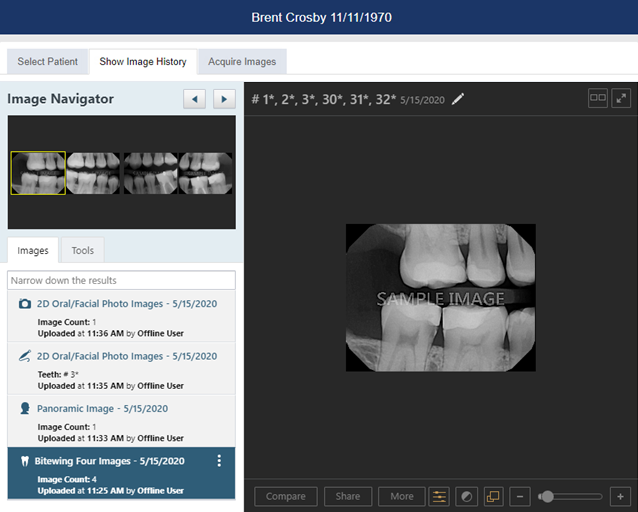Open the Acquire Images tab
The image size is (638, 512).
(242, 61)
